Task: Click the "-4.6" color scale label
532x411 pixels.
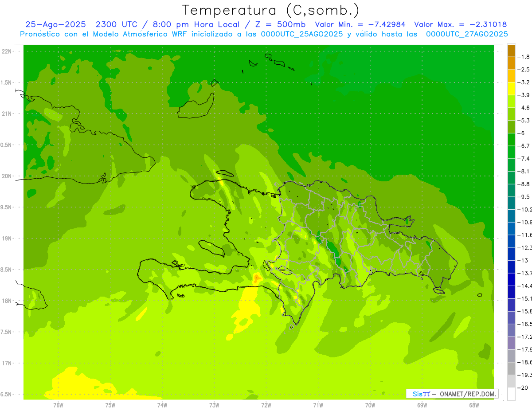Action: coord(524,108)
